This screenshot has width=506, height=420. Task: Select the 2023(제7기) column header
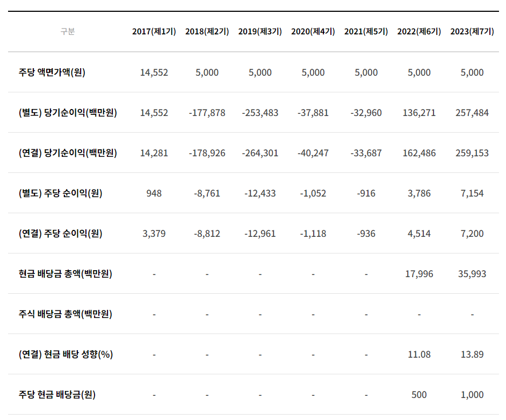click(472, 32)
